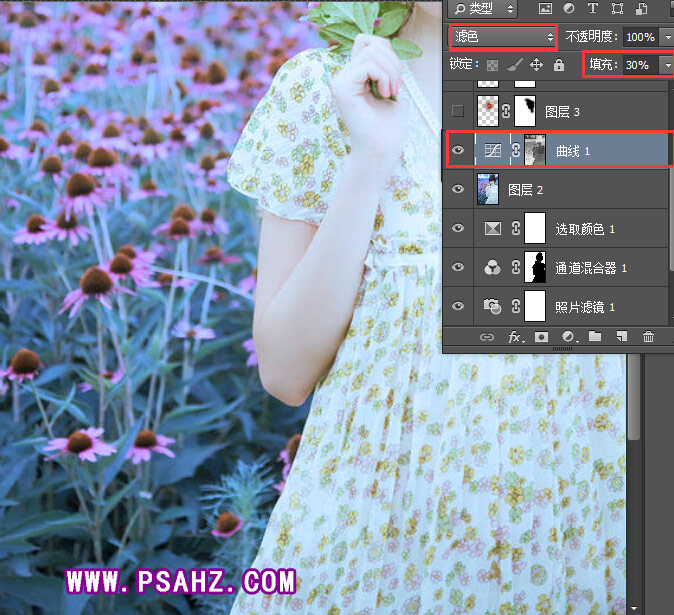Open the fx layer style menu
Screen dimensions: 674x615
(515, 337)
